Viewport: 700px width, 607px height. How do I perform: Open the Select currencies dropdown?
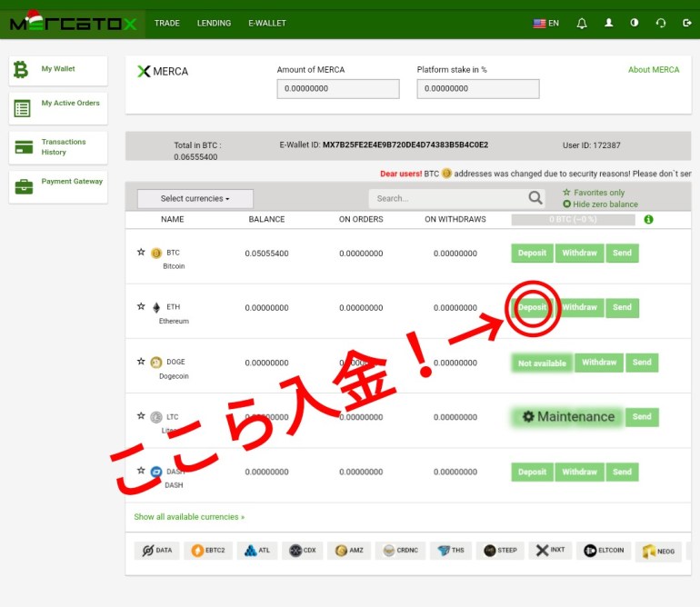195,199
